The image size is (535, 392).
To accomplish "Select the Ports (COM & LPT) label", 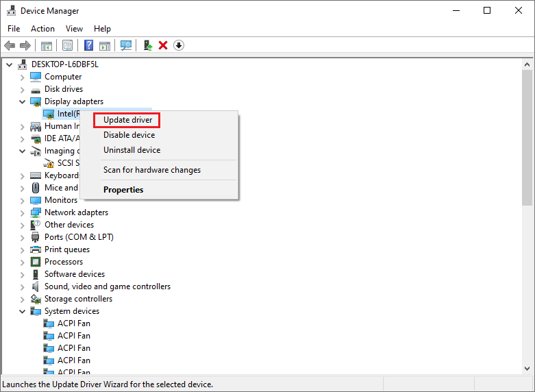I will pyautogui.click(x=79, y=237).
